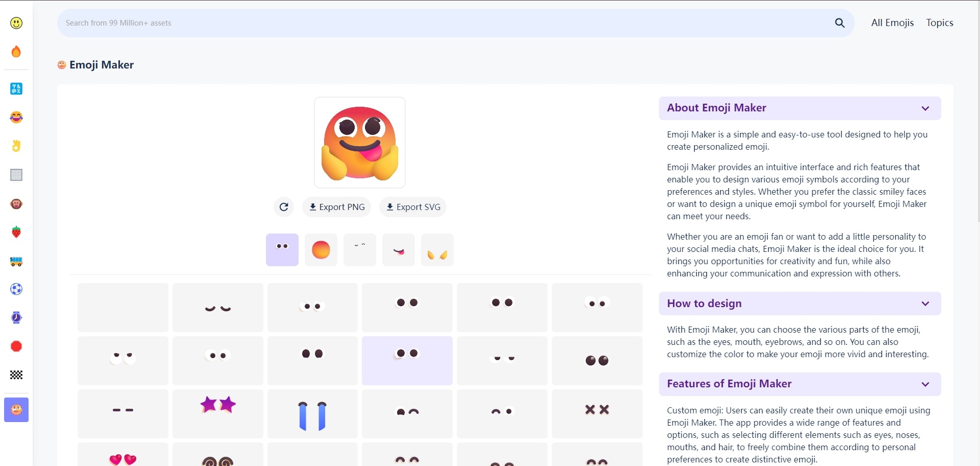The width and height of the screenshot is (980, 466).
Task: Choose the X X crossed eyes option
Action: tap(597, 414)
